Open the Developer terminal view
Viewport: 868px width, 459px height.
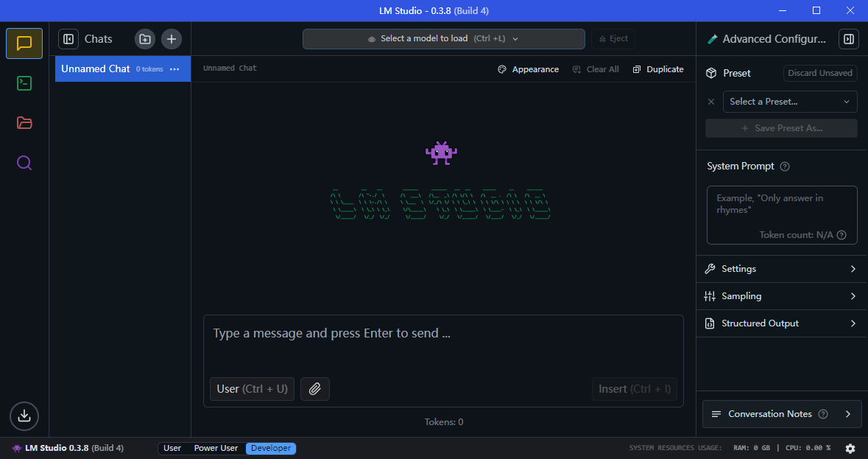[24, 83]
